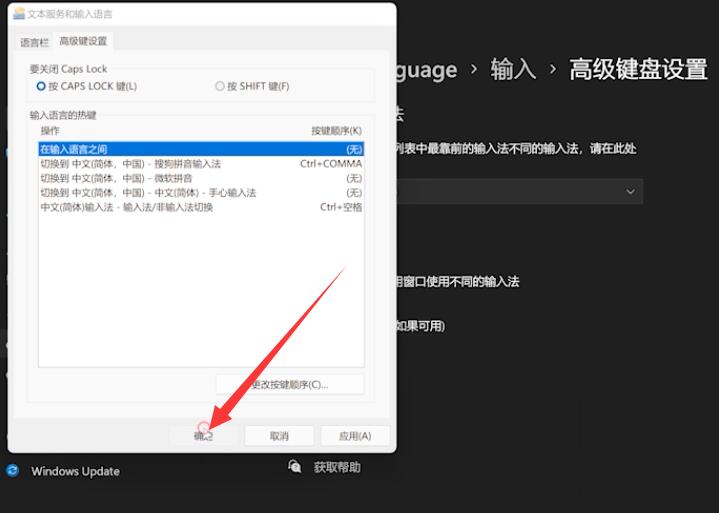
Task: Confirm dialog with 确定 button
Action: pos(204,436)
